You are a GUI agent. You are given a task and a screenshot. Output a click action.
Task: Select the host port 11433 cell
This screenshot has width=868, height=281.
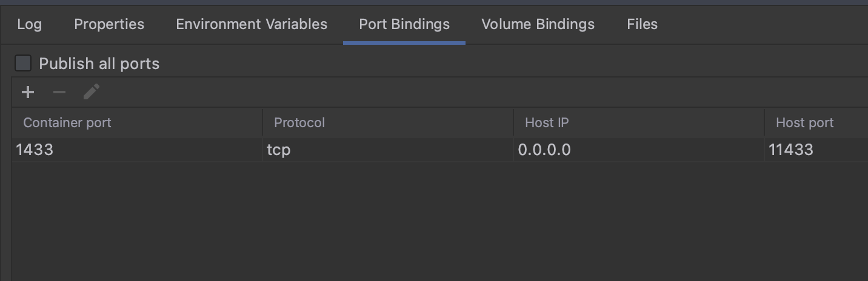(x=791, y=150)
